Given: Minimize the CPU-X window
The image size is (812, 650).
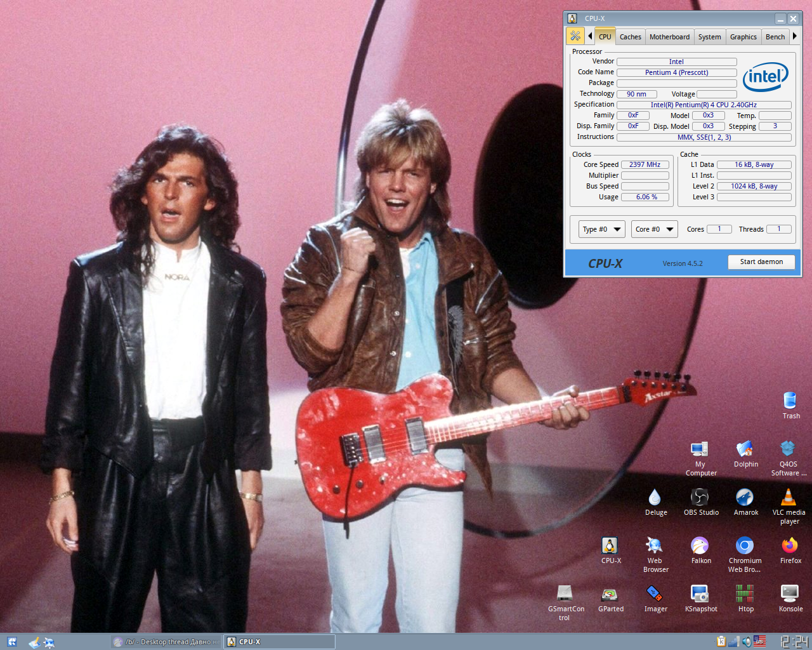Looking at the screenshot, I should click(780, 19).
